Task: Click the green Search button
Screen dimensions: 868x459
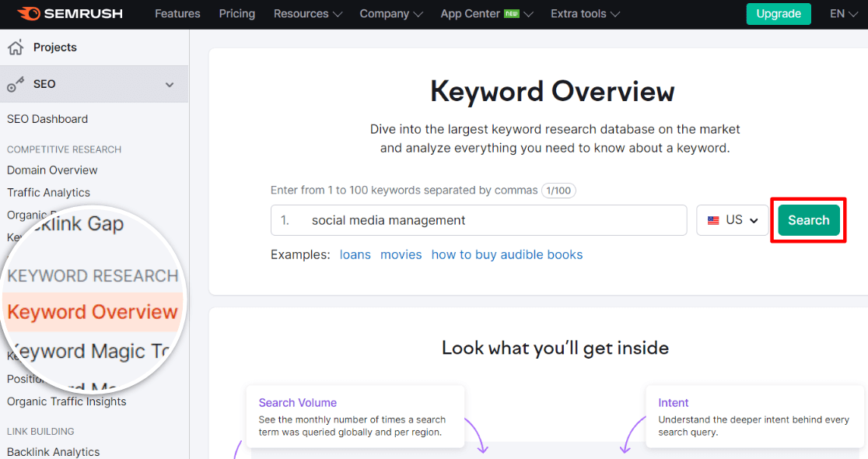Action: point(808,220)
